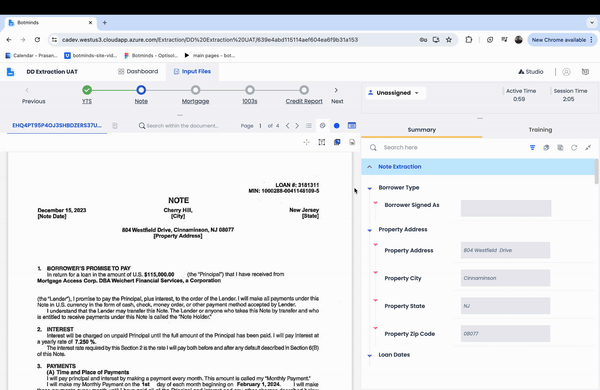Screen dimensions: 600x390
Task: Click the Botminds logo in the app header
Action: tap(11, 72)
